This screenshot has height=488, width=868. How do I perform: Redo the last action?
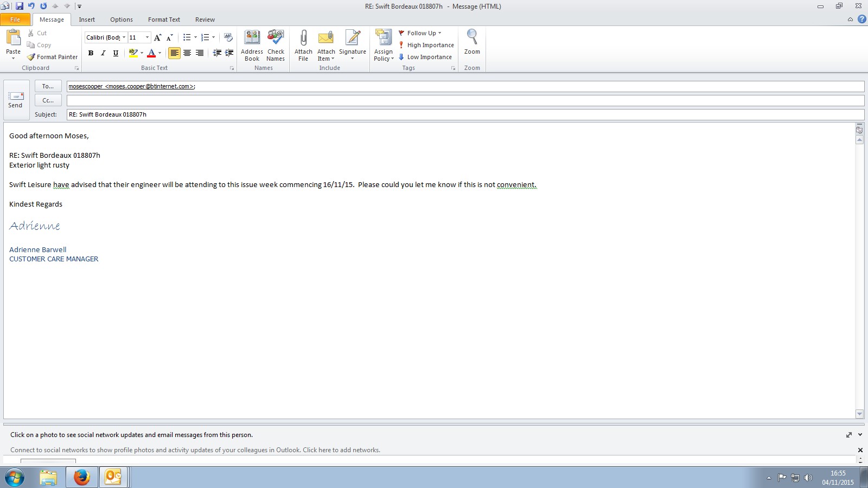[x=43, y=7]
